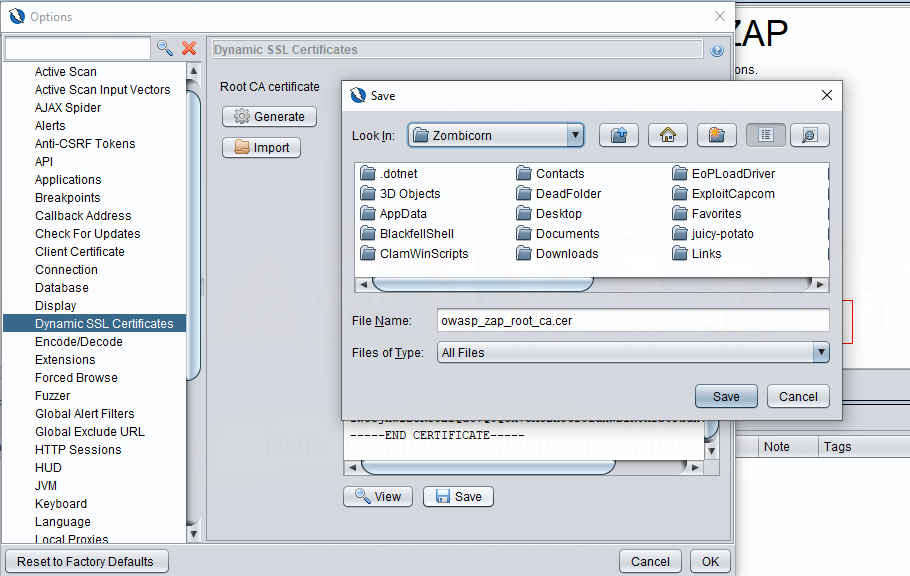Click the Options search text field
The height and width of the screenshot is (576, 910).
click(78, 48)
